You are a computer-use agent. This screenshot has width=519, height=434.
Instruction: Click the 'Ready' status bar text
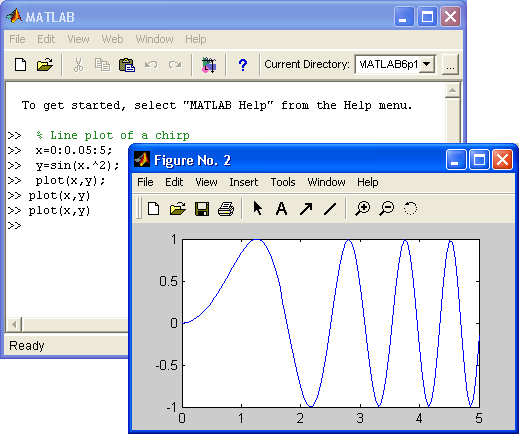coord(27,346)
